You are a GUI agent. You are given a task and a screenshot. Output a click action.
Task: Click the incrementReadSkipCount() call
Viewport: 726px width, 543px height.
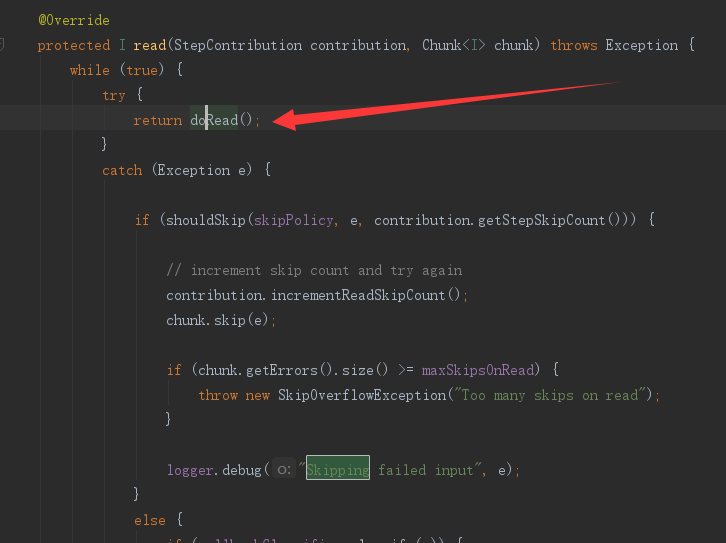pos(366,295)
